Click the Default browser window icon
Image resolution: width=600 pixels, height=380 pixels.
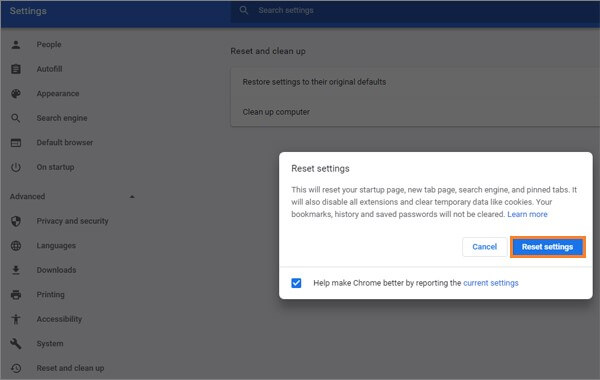(16, 143)
